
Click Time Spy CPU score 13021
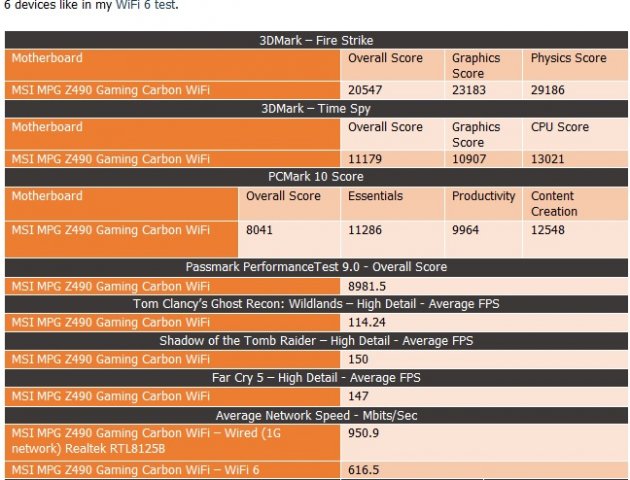548,159
